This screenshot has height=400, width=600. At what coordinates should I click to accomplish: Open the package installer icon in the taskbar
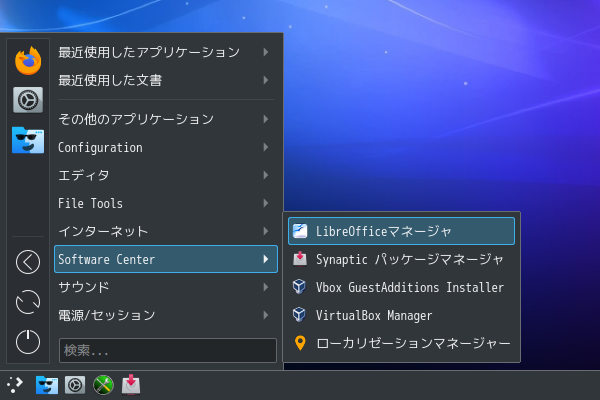click(131, 385)
